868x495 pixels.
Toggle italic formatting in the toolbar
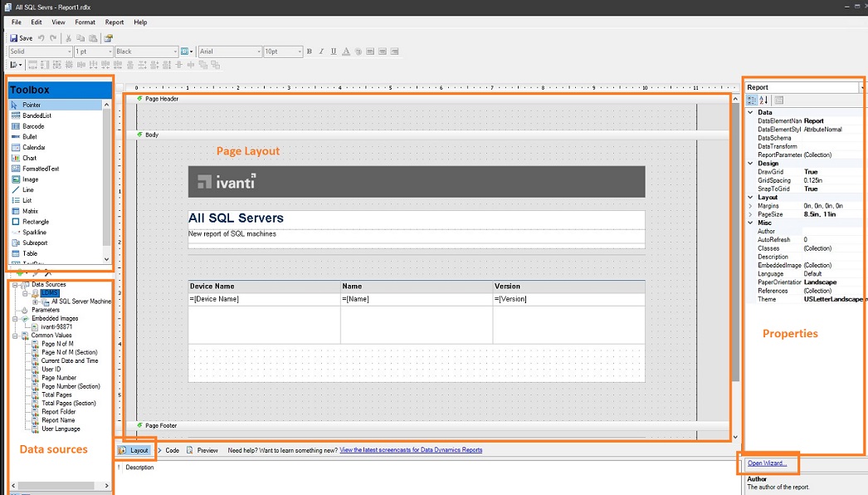(320, 51)
